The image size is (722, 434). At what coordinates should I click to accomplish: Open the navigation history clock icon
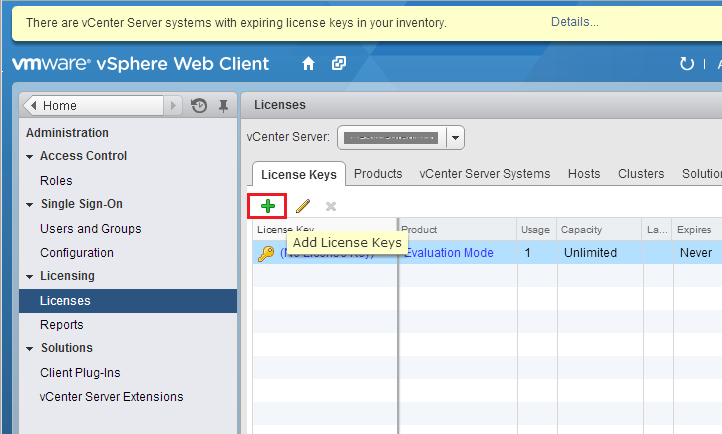pos(199,105)
